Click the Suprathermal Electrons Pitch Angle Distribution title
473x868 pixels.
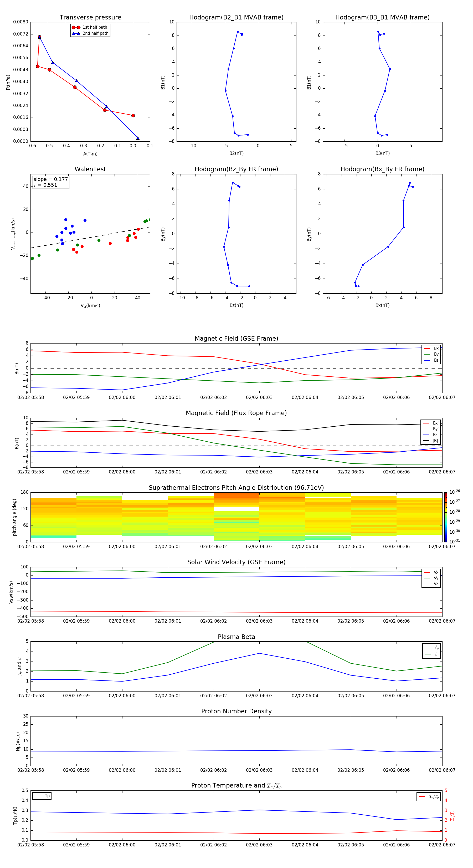pyautogui.click(x=236, y=488)
